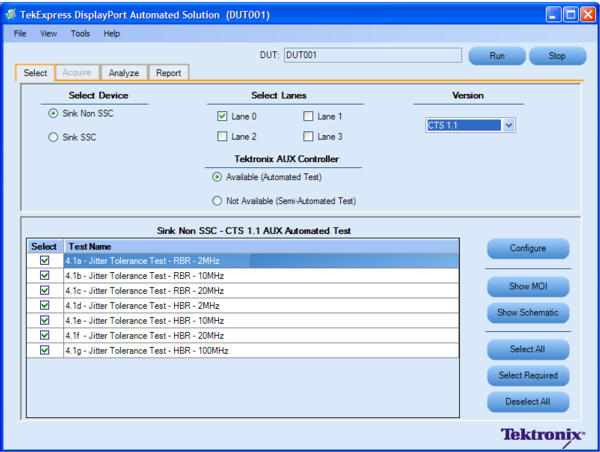Image resolution: width=600 pixels, height=452 pixels.
Task: Switch to the Select tab
Action: (35, 73)
